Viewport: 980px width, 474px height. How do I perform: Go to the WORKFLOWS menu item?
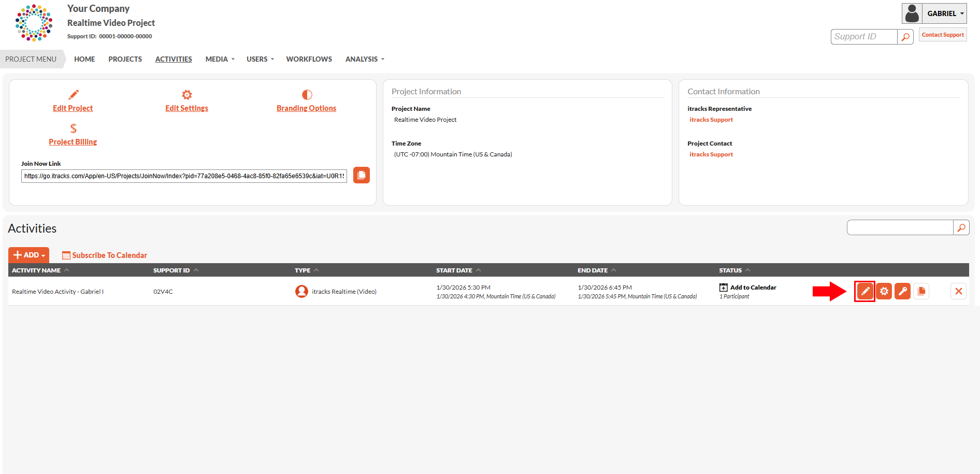point(309,59)
